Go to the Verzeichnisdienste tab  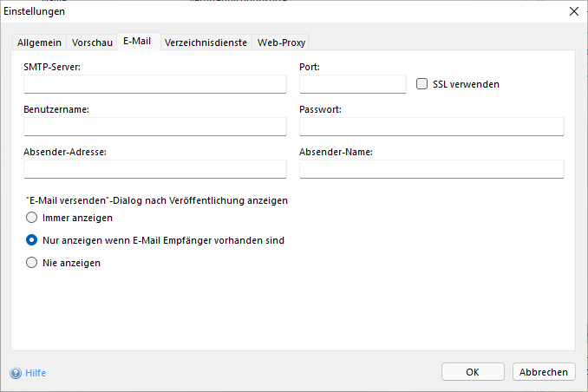pyautogui.click(x=206, y=42)
